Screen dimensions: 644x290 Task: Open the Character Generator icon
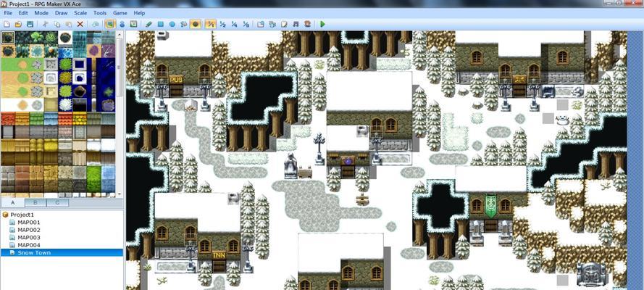click(x=307, y=24)
